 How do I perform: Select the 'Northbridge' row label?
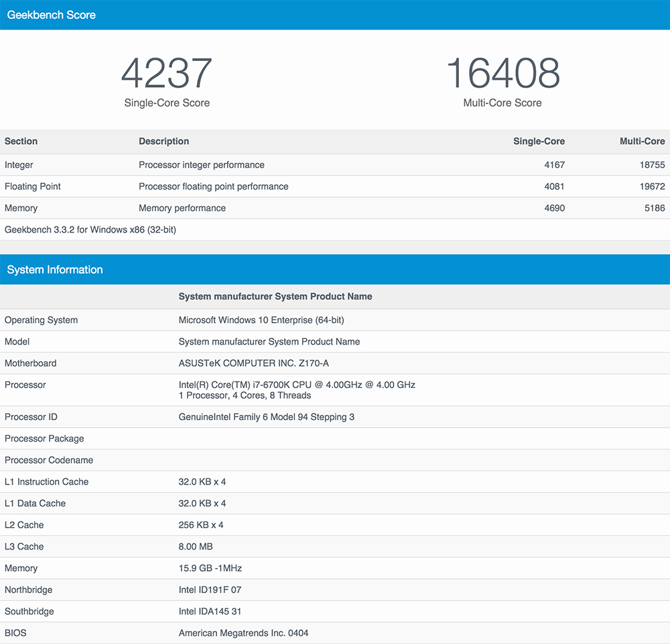(x=29, y=590)
